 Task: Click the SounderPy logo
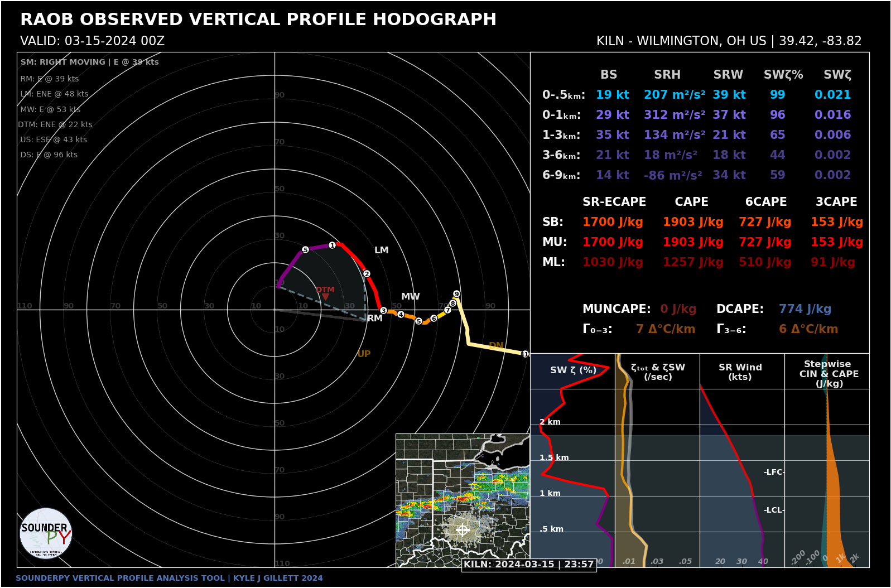pyautogui.click(x=46, y=533)
